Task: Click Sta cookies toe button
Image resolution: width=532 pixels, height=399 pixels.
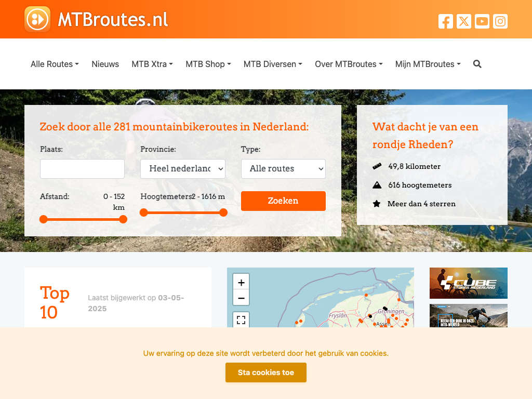Action: (266, 373)
